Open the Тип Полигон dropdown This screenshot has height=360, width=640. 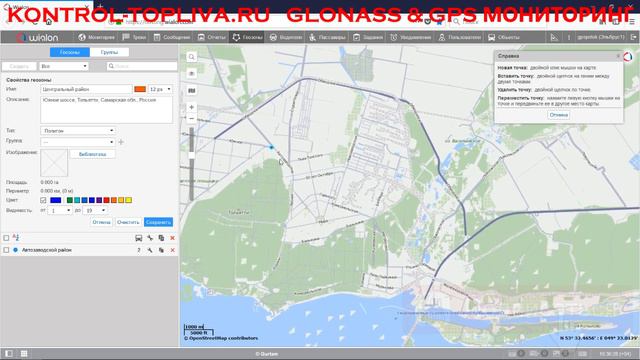[x=78, y=131]
